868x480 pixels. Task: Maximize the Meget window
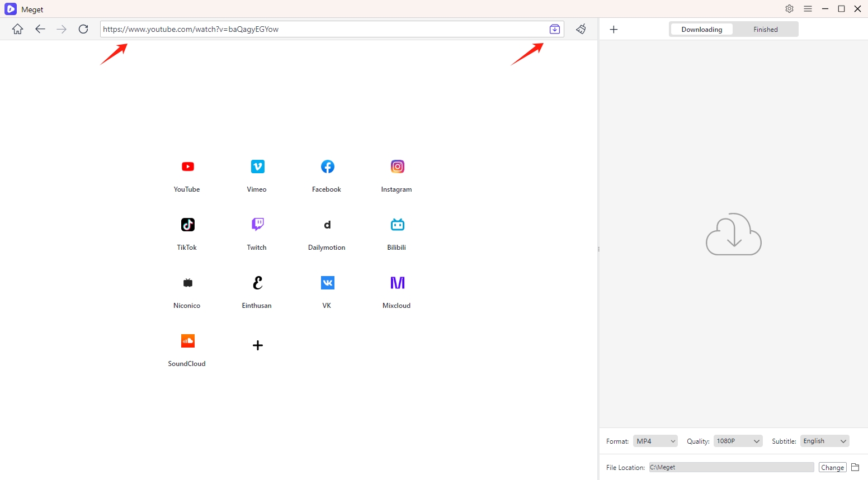point(841,9)
